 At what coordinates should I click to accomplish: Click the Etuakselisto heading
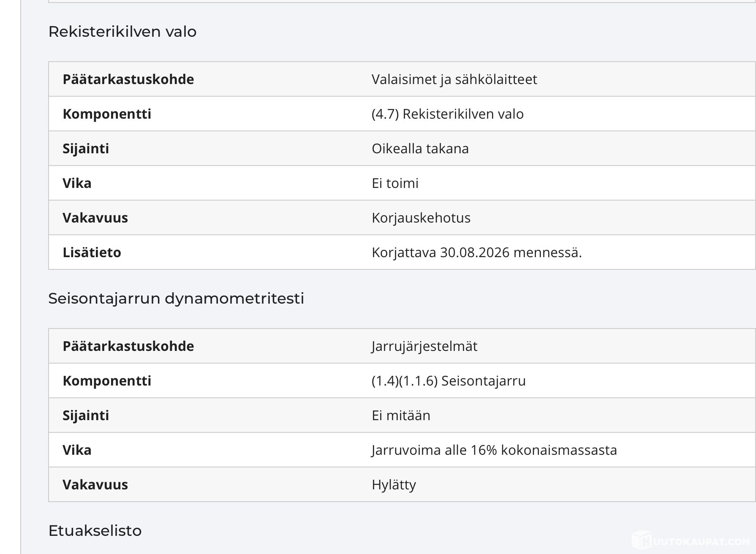(x=95, y=531)
